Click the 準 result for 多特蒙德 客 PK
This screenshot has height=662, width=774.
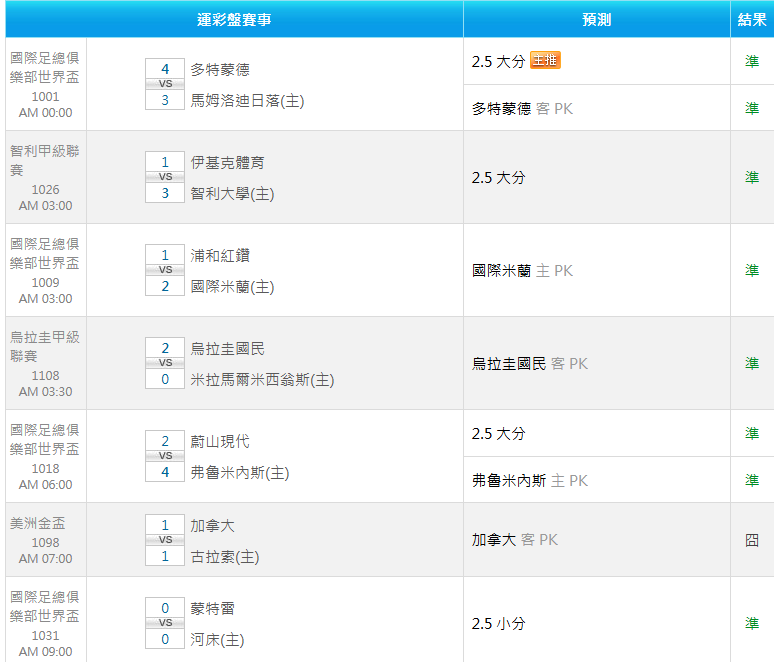[x=752, y=109]
